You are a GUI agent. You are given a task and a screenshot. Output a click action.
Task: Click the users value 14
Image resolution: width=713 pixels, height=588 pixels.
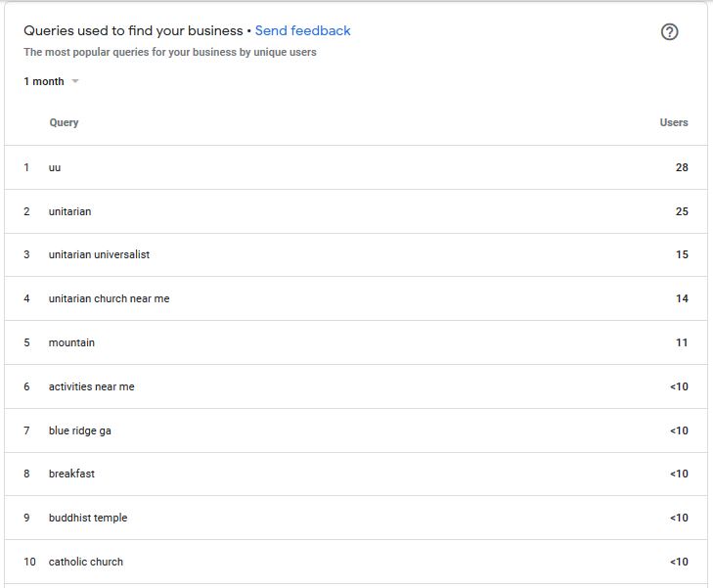coord(682,298)
